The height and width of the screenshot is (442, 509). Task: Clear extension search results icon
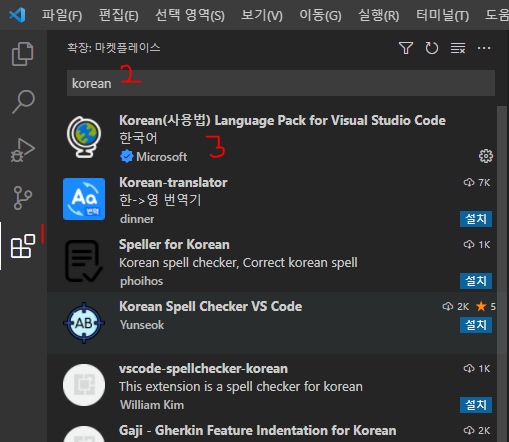tap(458, 48)
